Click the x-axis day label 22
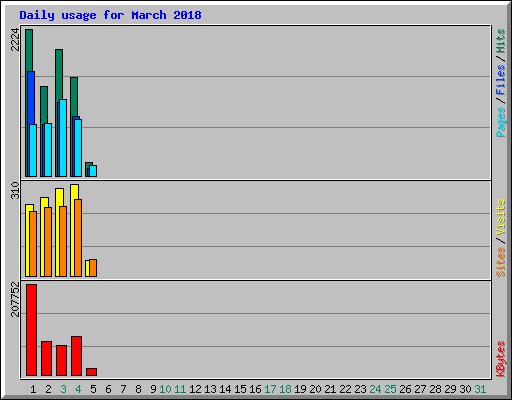This screenshot has width=512, height=400. [x=345, y=389]
